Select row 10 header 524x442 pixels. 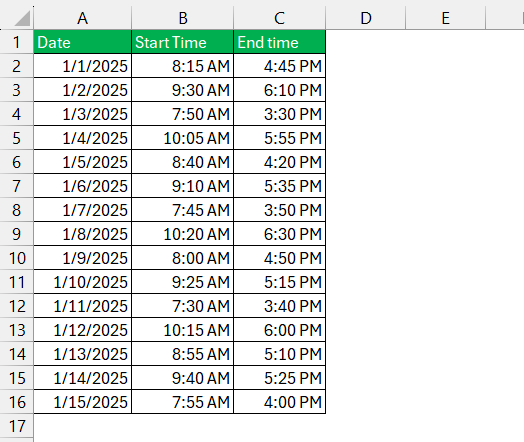click(x=16, y=258)
